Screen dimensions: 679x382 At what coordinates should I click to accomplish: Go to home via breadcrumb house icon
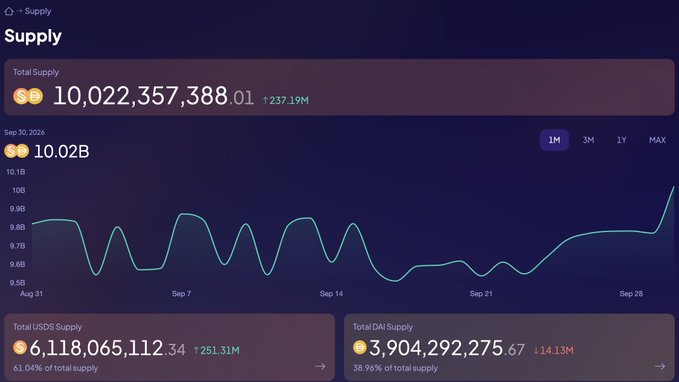click(9, 11)
